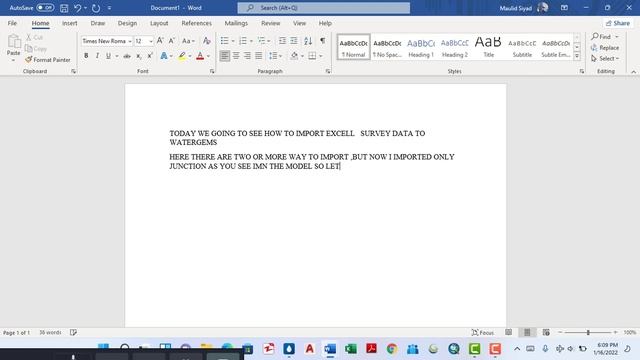Select Align Left

point(224,56)
